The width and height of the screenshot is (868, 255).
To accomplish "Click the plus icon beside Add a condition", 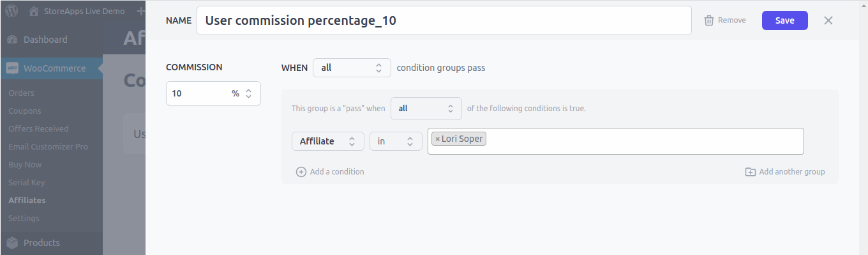I will [301, 172].
